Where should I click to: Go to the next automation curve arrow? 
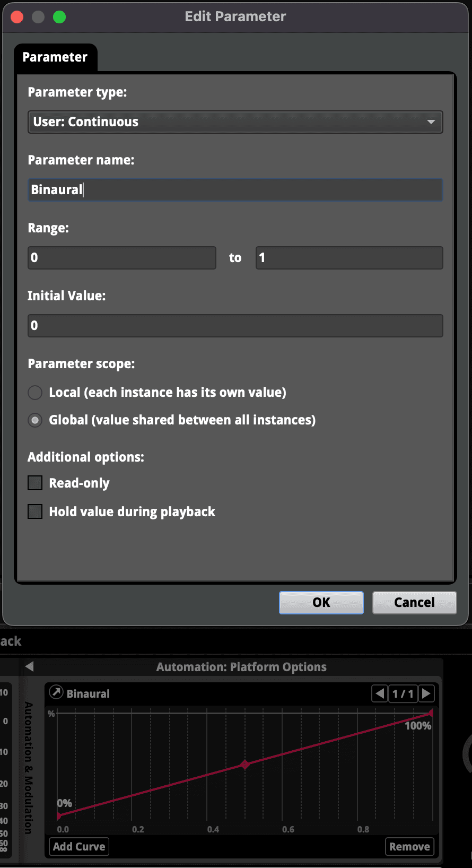[x=426, y=693]
